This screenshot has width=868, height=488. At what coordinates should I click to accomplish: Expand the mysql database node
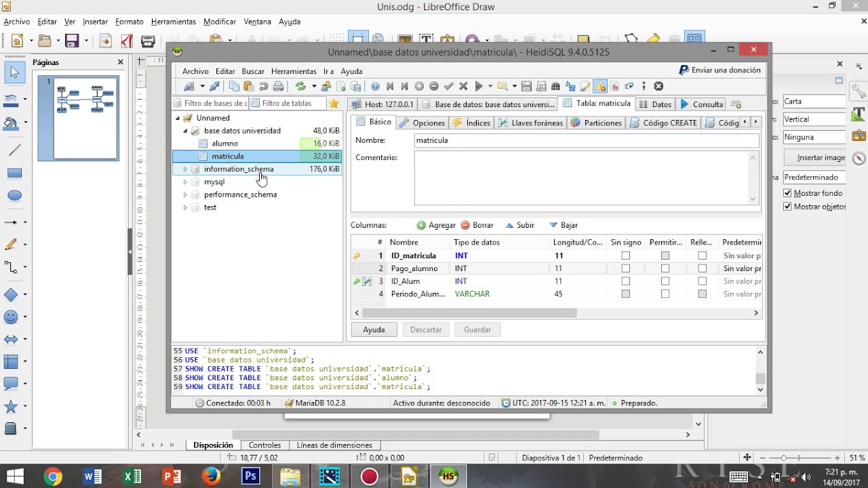pyautogui.click(x=185, y=182)
